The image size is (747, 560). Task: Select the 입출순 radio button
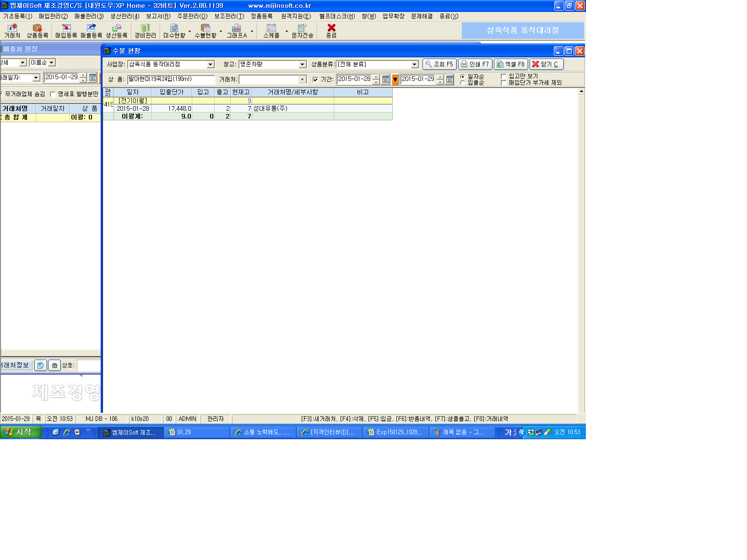[x=462, y=83]
